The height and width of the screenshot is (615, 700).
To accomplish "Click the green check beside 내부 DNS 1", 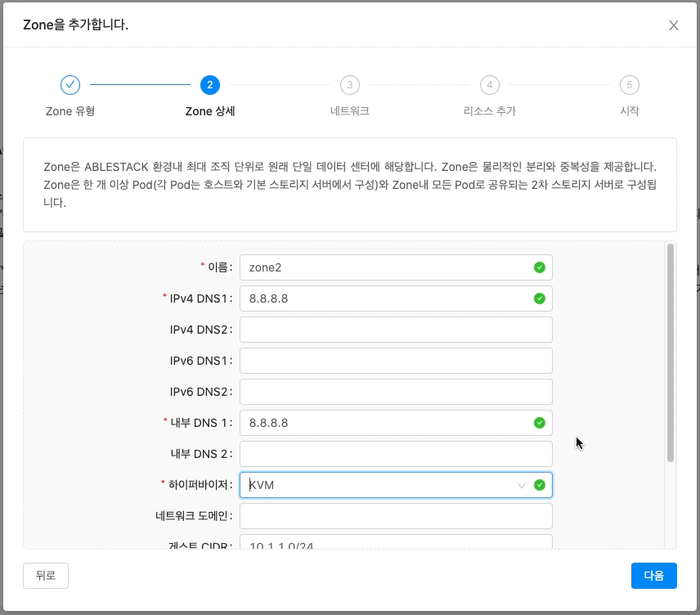I will (539, 422).
